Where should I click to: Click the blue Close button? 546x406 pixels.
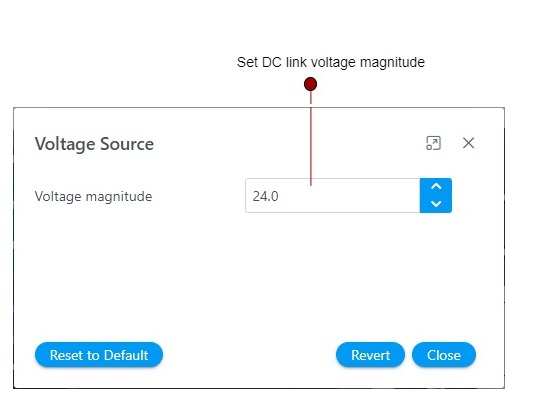444,355
